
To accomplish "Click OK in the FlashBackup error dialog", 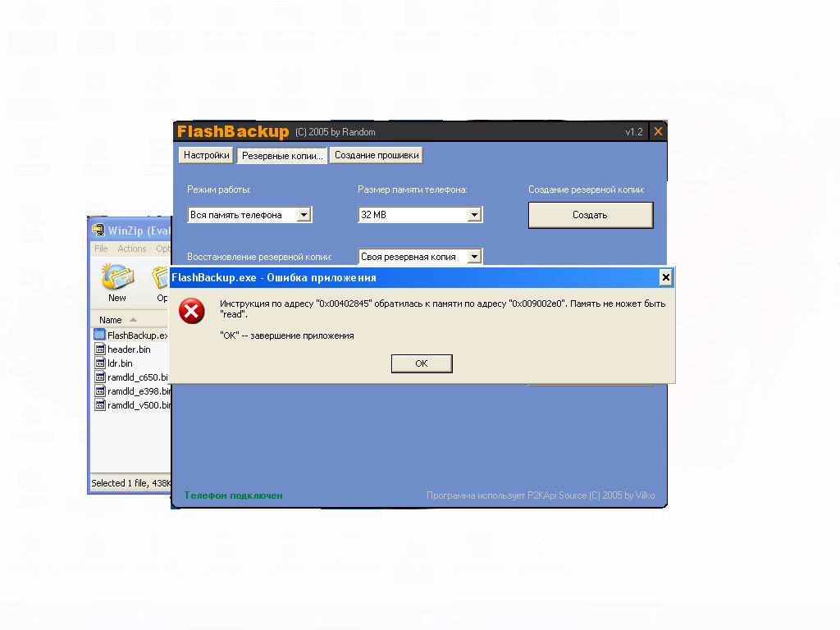I will (422, 363).
